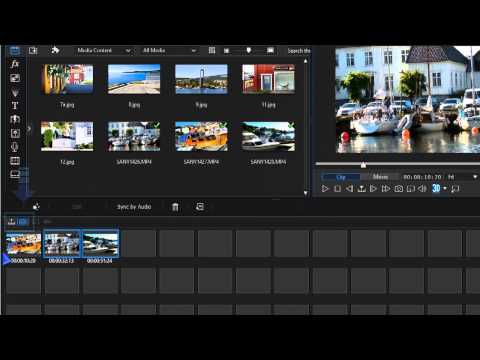480x360 pixels.
Task: Click the preview volume speaker icon
Action: pos(422,189)
